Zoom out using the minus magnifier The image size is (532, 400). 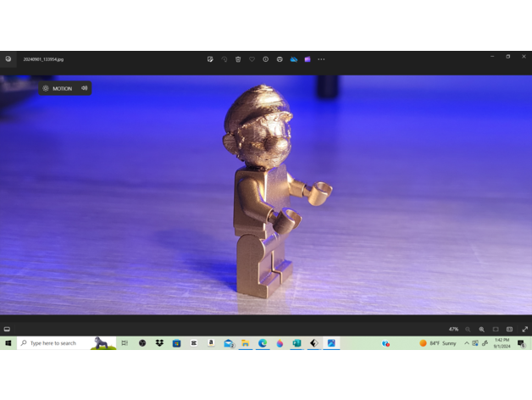pos(468,329)
